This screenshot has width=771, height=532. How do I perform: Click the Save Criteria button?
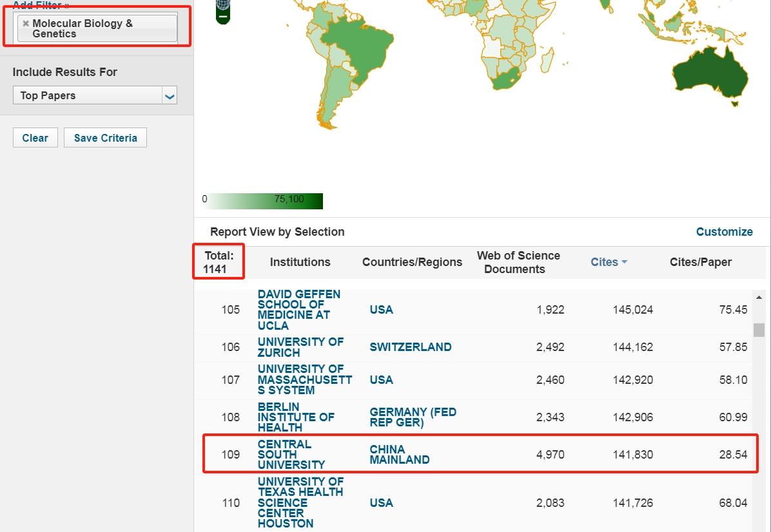click(x=105, y=138)
